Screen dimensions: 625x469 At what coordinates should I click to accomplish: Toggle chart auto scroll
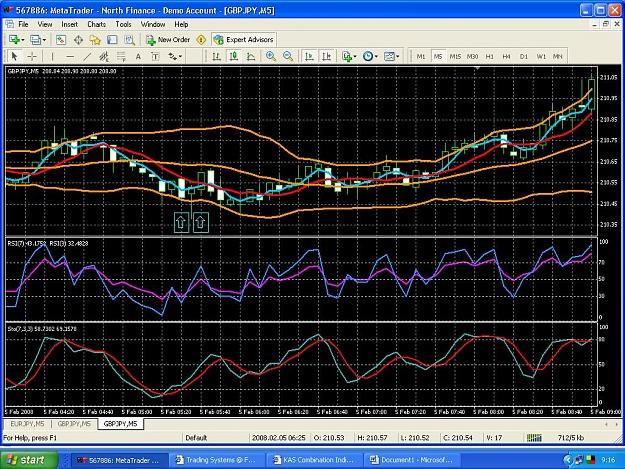pyautogui.click(x=309, y=56)
